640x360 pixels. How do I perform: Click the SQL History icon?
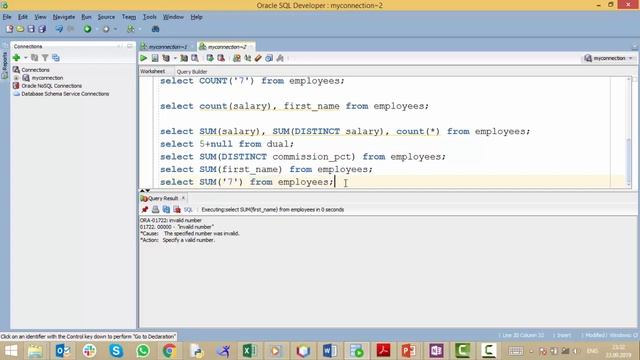[269, 58]
